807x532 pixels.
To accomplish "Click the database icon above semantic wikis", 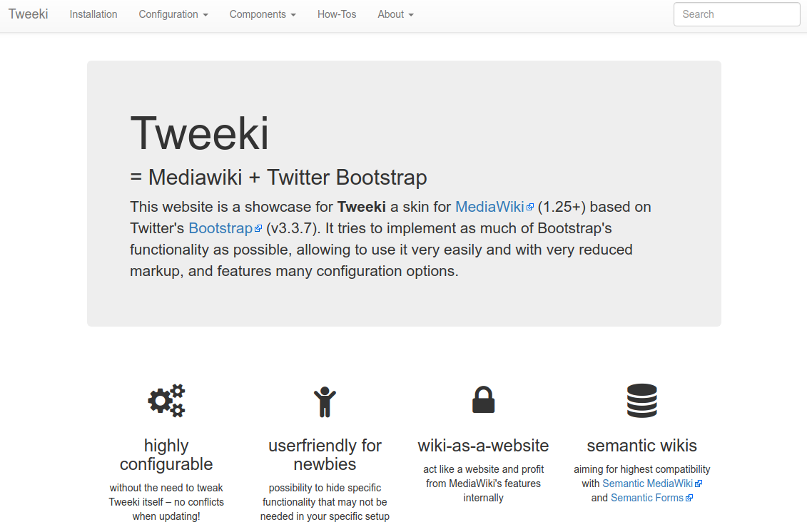I will pyautogui.click(x=641, y=400).
